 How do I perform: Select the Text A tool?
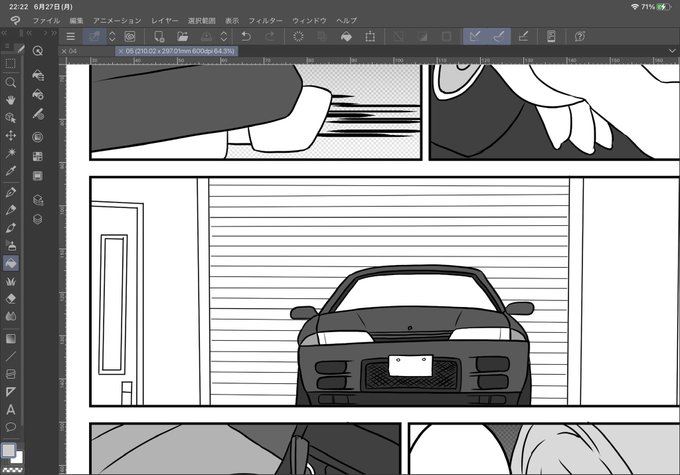click(x=10, y=409)
